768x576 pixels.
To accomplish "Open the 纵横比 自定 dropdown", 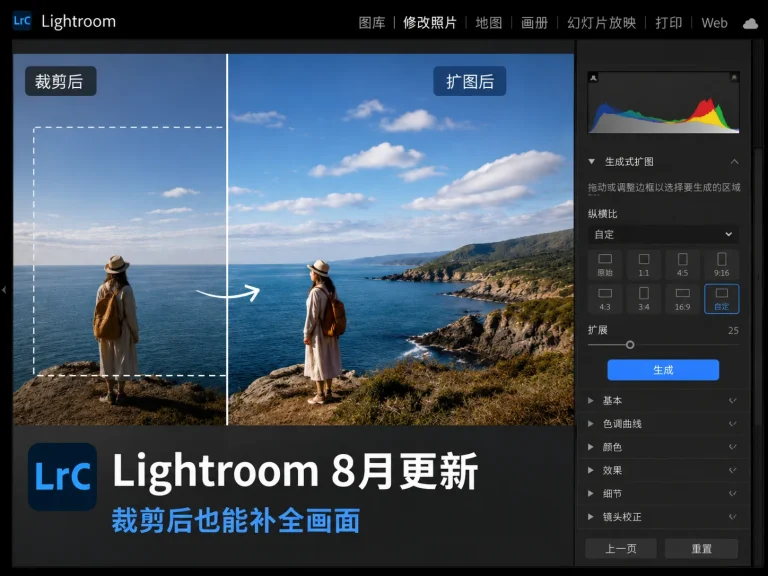I will tap(663, 234).
